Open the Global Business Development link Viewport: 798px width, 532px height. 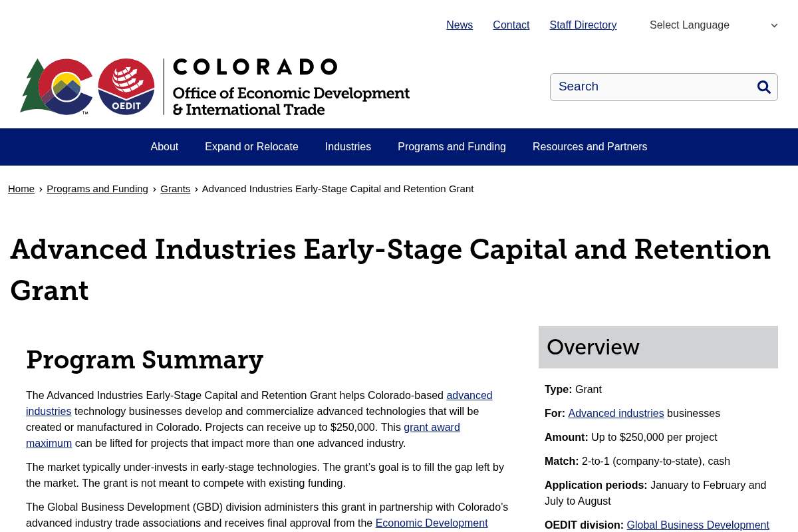698,525
